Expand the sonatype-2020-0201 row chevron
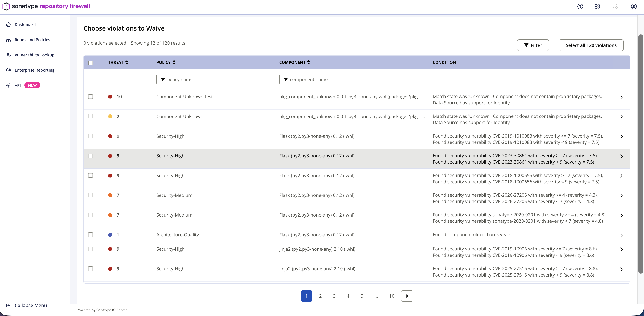Image resolution: width=644 pixels, height=316 pixels. pyautogui.click(x=621, y=215)
